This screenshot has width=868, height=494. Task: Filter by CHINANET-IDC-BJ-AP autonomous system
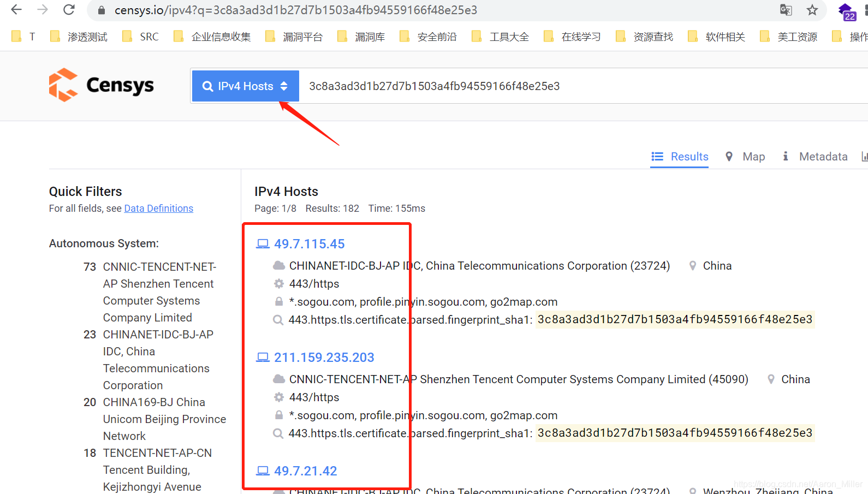158,360
